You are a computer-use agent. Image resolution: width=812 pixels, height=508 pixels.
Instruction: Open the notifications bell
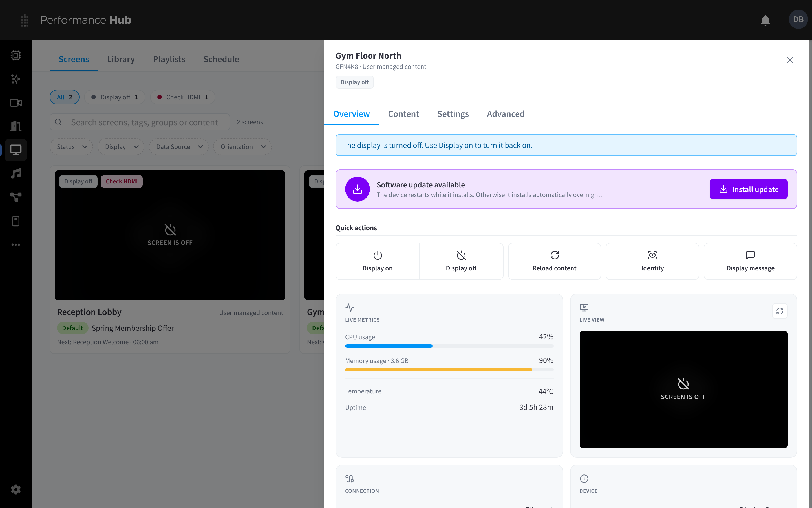[x=765, y=20]
